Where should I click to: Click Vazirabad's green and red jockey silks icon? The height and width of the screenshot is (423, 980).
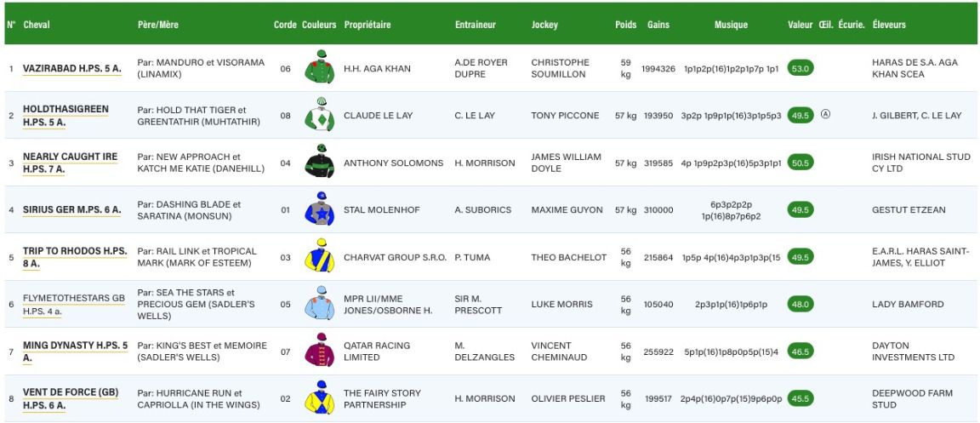tap(319, 66)
